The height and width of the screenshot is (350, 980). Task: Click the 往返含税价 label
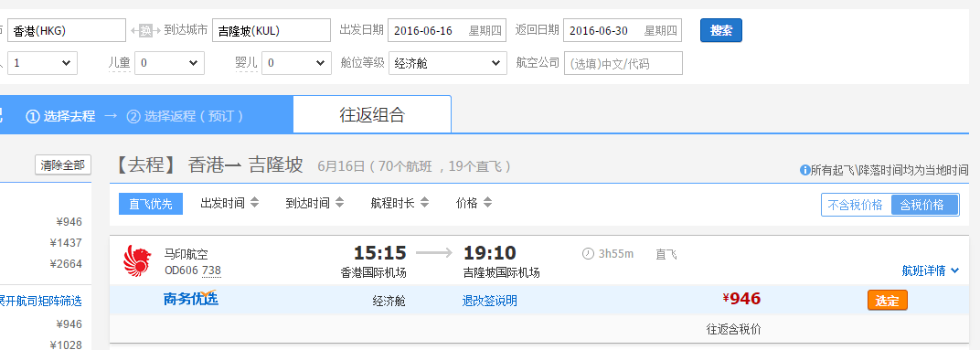[x=734, y=329]
